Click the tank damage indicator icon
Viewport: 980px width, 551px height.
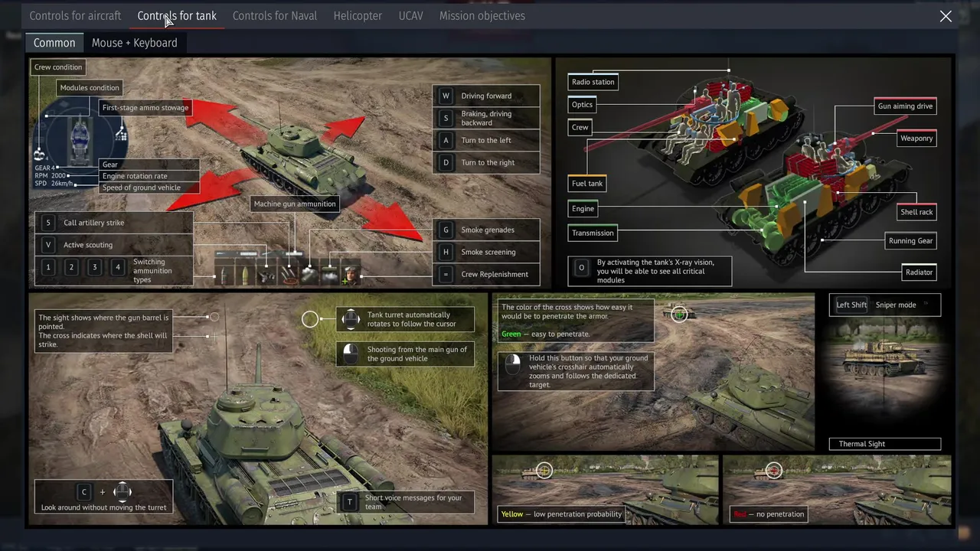click(x=80, y=140)
